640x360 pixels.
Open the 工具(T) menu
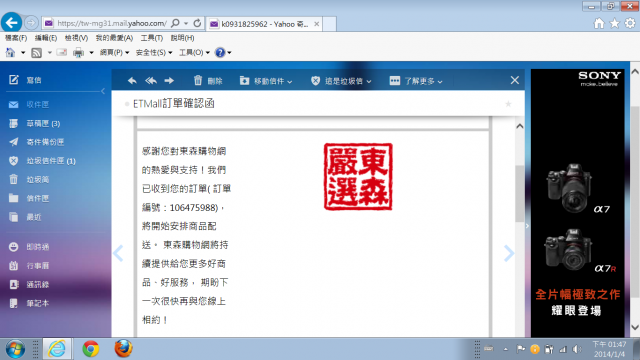(152, 38)
